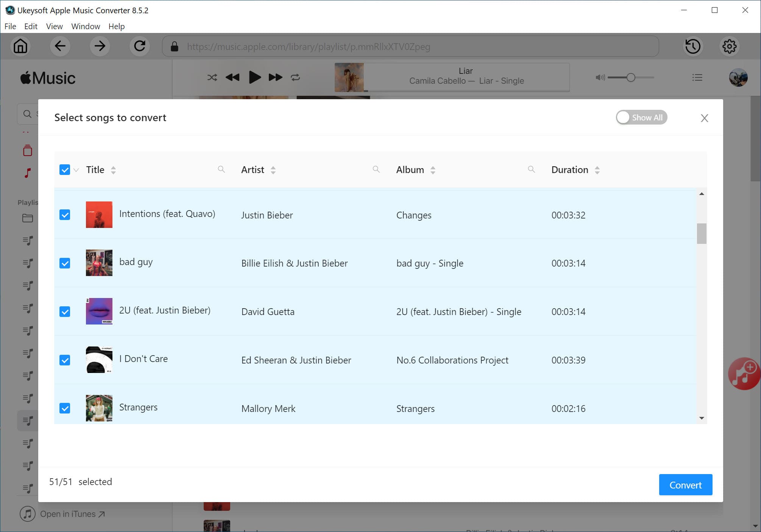Uncheck the Intentions (feat. Quavo) song
This screenshot has width=761, height=532.
pyautogui.click(x=65, y=215)
